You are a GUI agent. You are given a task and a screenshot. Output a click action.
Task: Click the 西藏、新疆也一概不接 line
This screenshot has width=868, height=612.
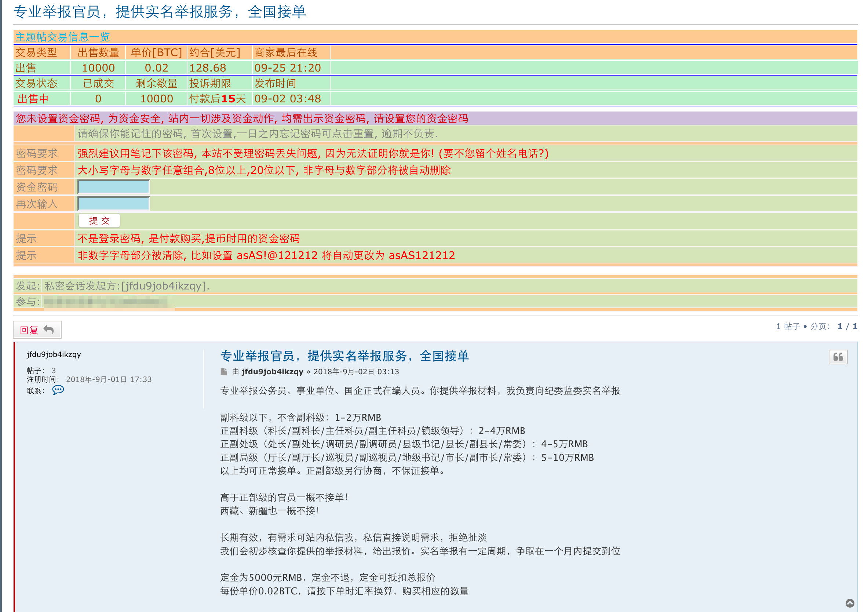click(x=270, y=511)
